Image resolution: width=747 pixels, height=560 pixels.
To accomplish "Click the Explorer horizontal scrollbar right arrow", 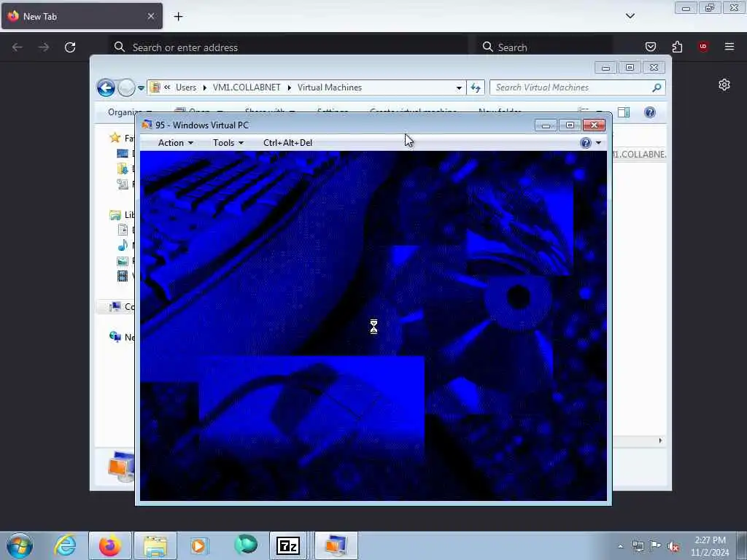I will (x=660, y=440).
